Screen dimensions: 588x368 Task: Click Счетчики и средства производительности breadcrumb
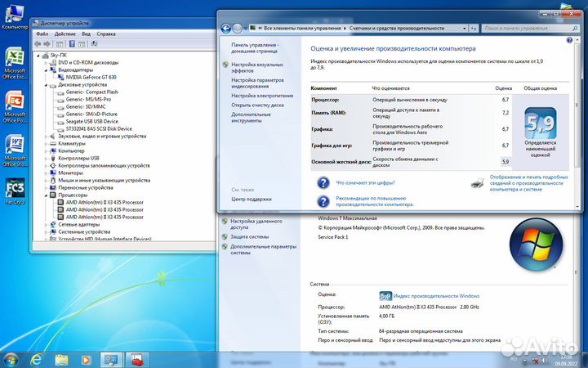[397, 28]
